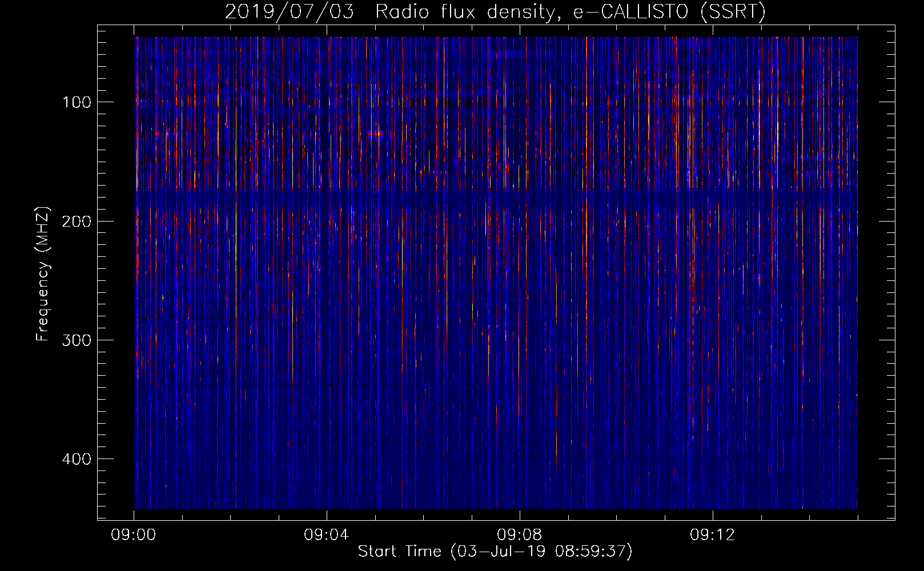The image size is (924, 571).
Task: Click the '09:04' time tick label
Action: (x=327, y=535)
